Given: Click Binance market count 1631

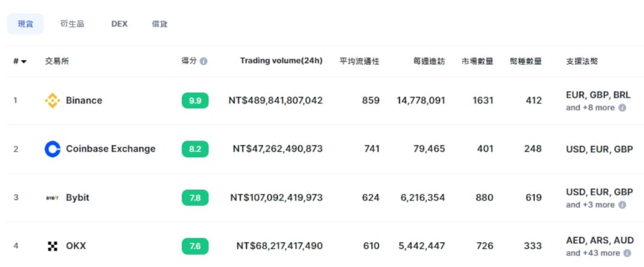Looking at the screenshot, I should point(482,100).
